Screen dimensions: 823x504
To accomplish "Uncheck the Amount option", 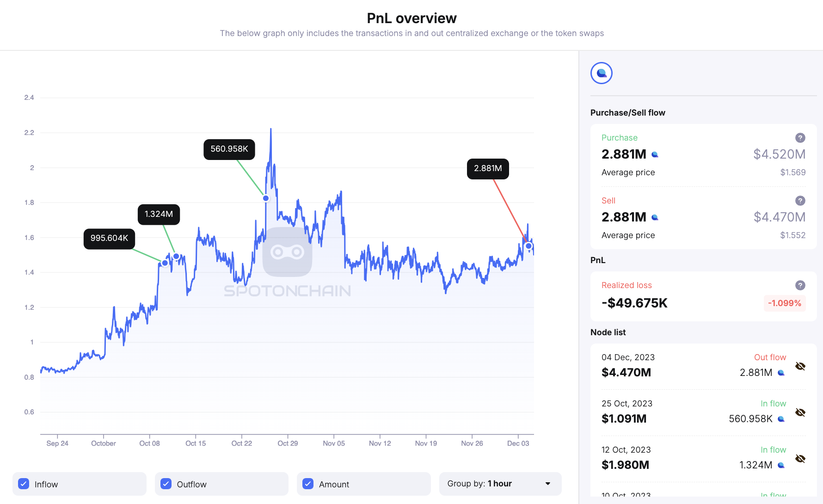I will click(x=308, y=484).
